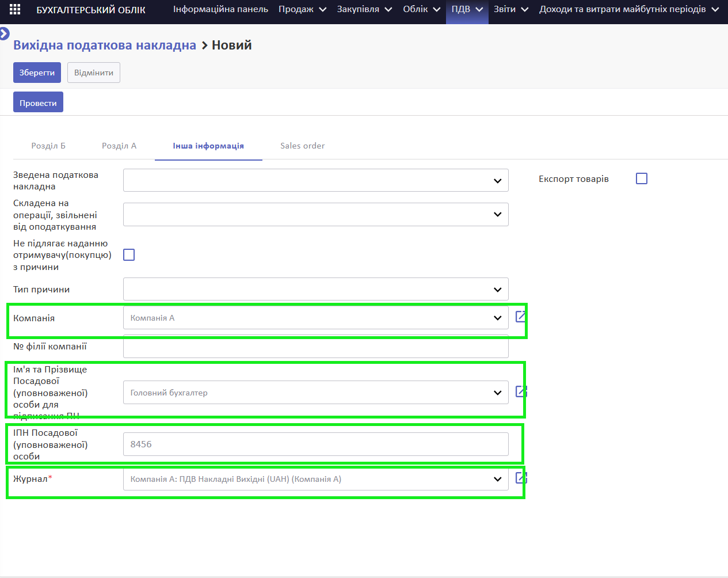This screenshot has height=578, width=728.
Task: Click the № філії компанії input field
Action: point(316,347)
